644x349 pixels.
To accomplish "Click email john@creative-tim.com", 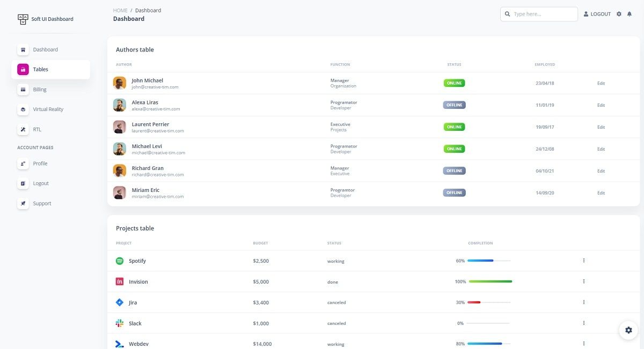I will [155, 87].
